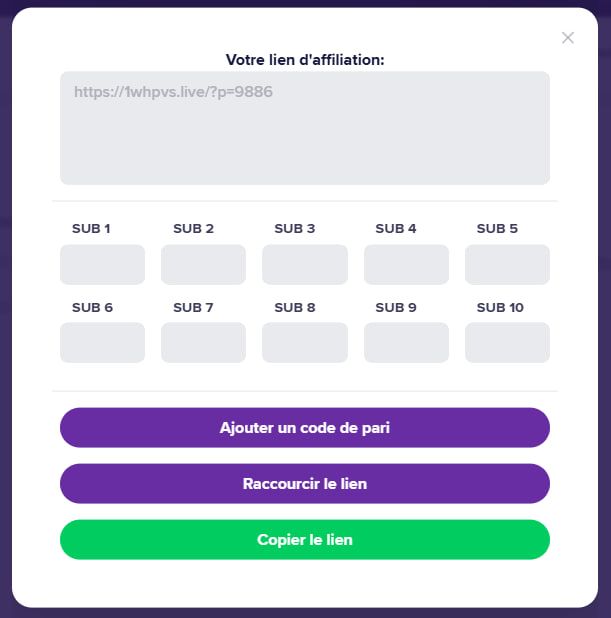
Task: Click the Raccourcir le lien button
Action: 304,484
